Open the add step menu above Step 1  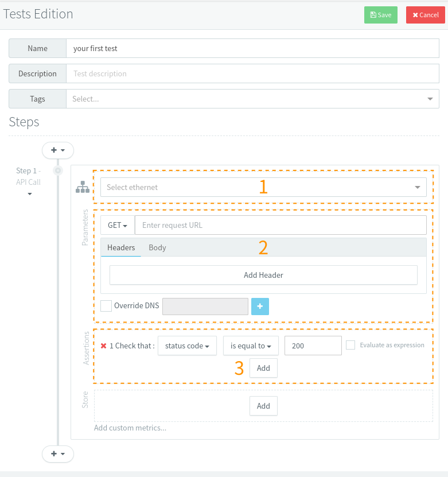(x=58, y=150)
